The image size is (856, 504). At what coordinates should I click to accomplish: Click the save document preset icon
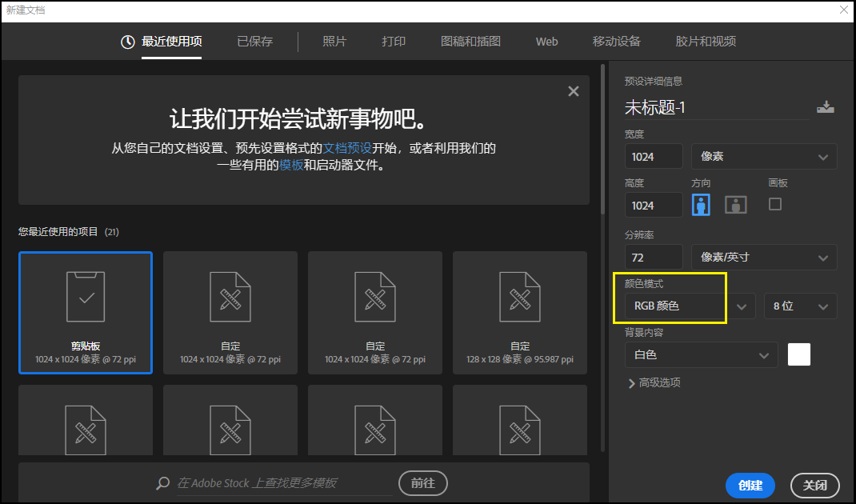pos(825,106)
